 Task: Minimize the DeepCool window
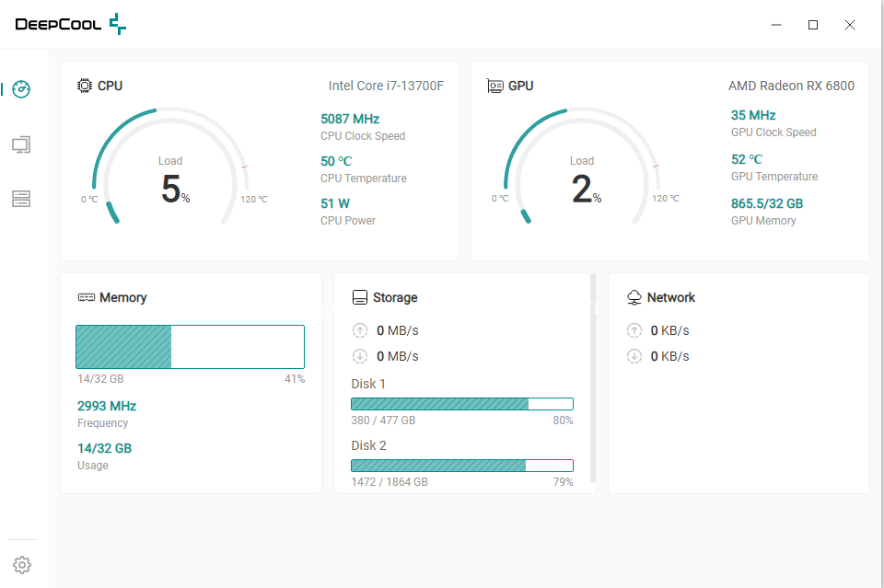[776, 25]
